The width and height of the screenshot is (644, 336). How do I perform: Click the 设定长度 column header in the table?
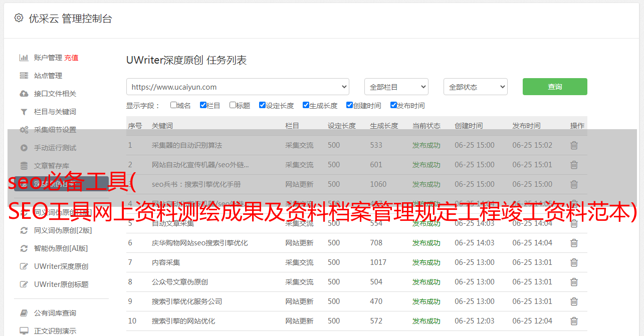(342, 126)
